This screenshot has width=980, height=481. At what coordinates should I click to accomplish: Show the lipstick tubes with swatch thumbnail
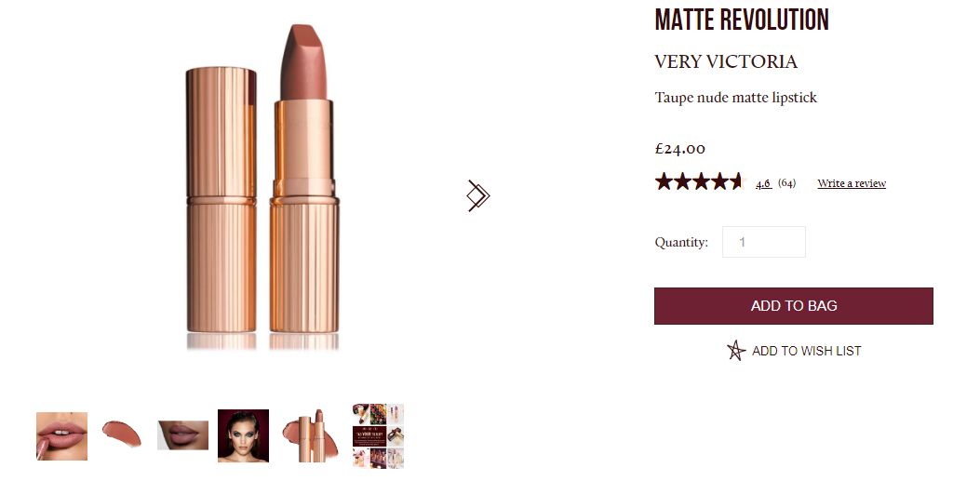(x=310, y=435)
